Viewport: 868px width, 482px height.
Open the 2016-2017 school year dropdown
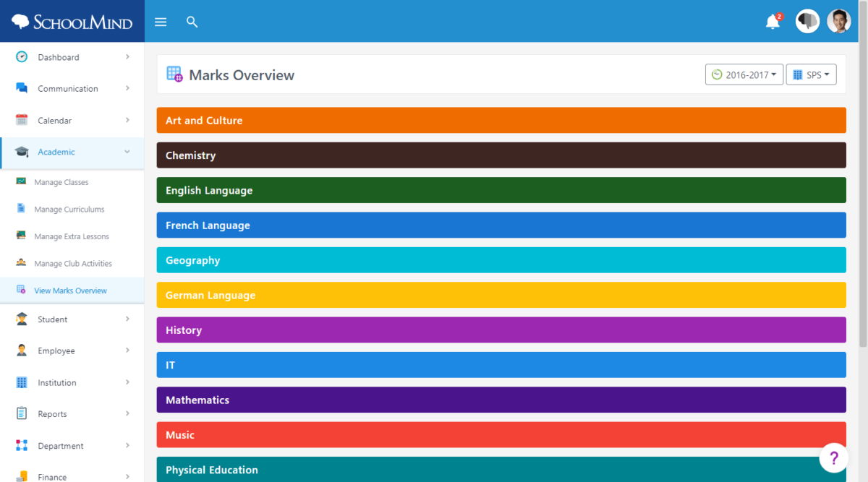pyautogui.click(x=744, y=74)
